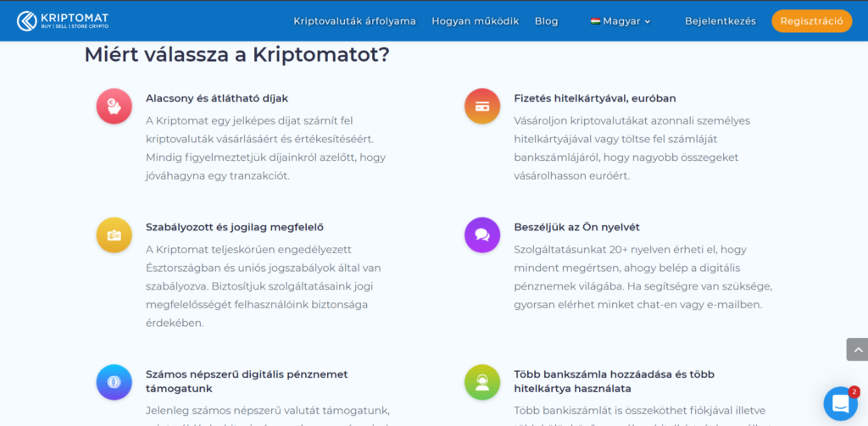
Task: Click the orange Regisztráció button
Action: [812, 21]
